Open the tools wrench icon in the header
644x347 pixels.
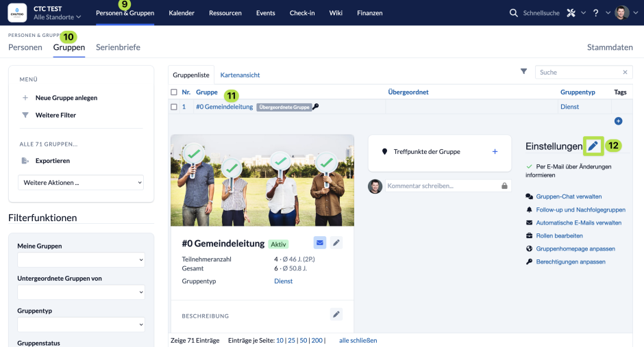click(571, 13)
